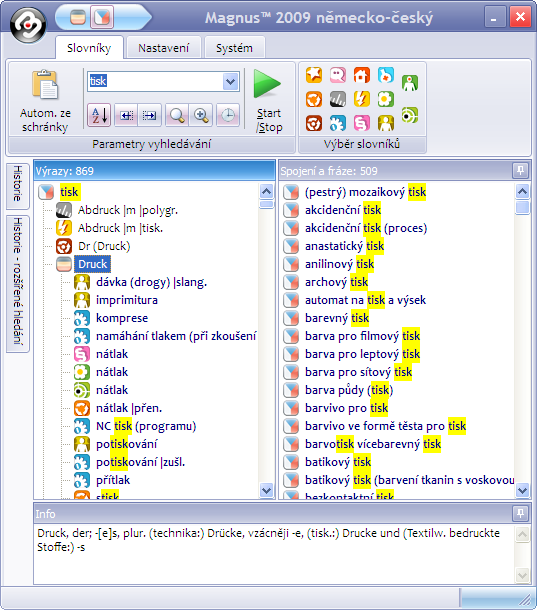Switch to the Systém tab
Viewport: 537px width, 610px height.
pos(234,48)
